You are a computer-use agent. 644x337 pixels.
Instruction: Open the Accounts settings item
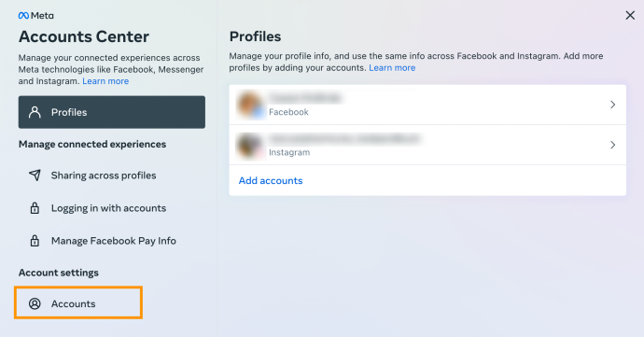pyautogui.click(x=78, y=302)
